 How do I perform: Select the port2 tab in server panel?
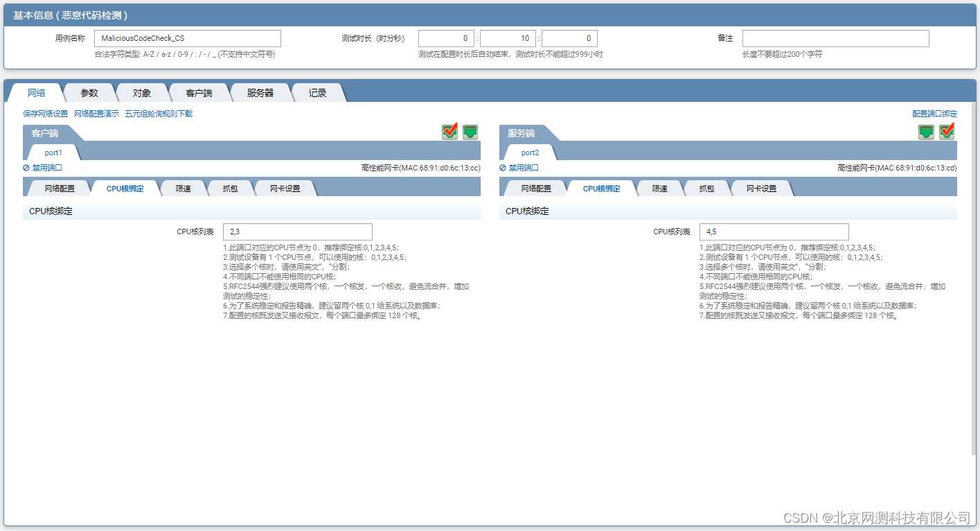530,153
